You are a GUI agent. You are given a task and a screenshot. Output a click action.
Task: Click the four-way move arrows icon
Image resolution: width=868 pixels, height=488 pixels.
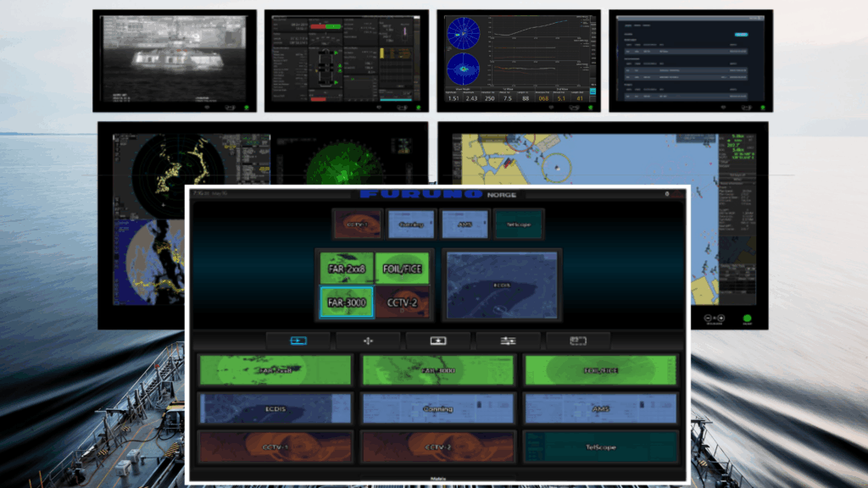pos(368,341)
